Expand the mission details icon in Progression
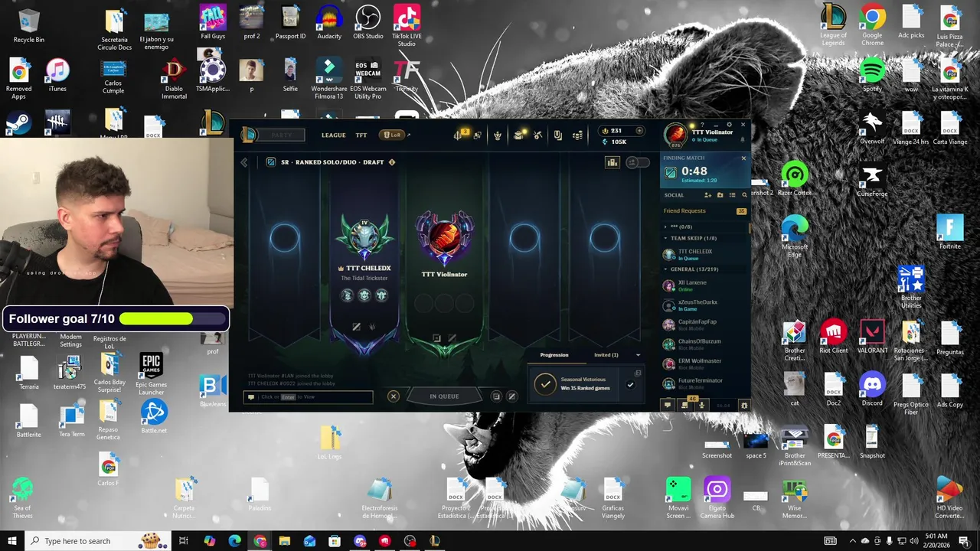The image size is (980, 551). pyautogui.click(x=638, y=373)
